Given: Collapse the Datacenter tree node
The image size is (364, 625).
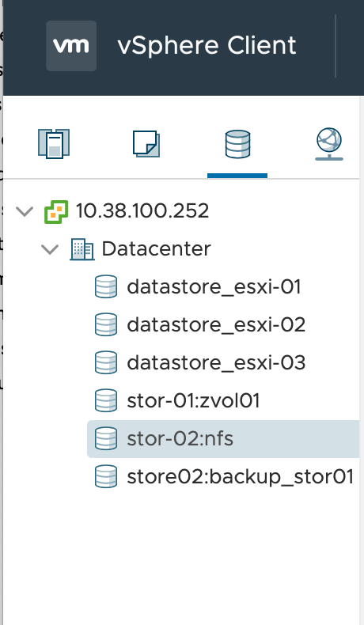Looking at the screenshot, I should (50, 249).
